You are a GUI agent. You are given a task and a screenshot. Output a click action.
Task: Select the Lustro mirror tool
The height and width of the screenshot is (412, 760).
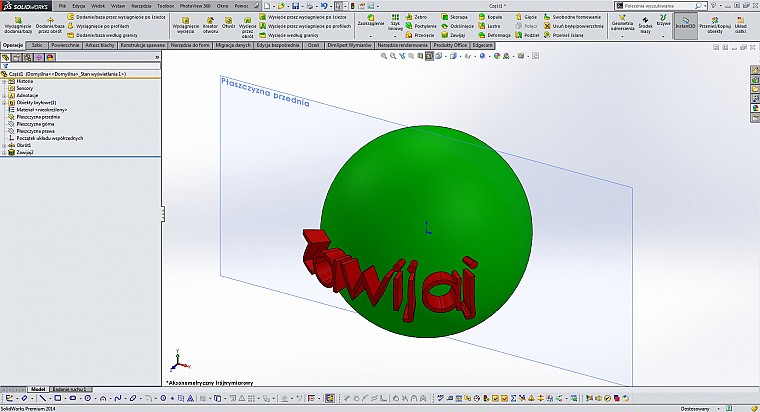click(x=490, y=26)
